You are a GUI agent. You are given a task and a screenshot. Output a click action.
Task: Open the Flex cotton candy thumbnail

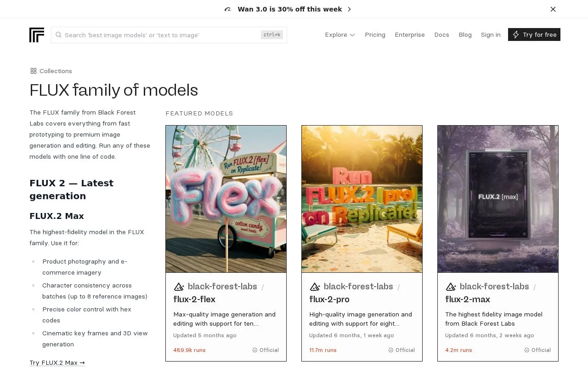(226, 199)
